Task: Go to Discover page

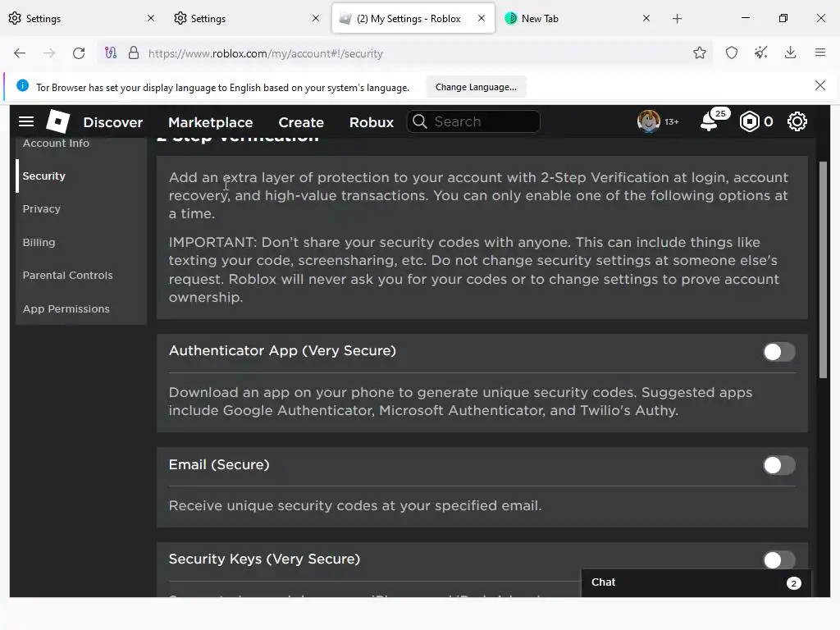Action: tap(113, 122)
